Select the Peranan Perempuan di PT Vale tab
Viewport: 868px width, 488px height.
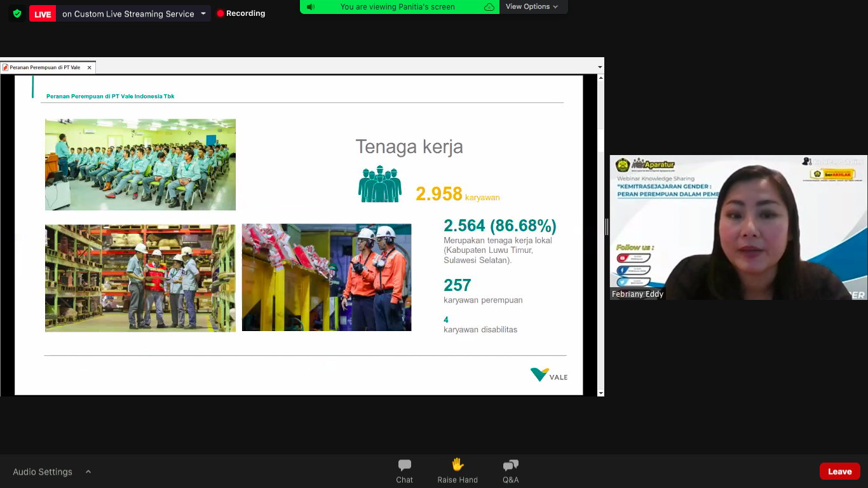[45, 67]
